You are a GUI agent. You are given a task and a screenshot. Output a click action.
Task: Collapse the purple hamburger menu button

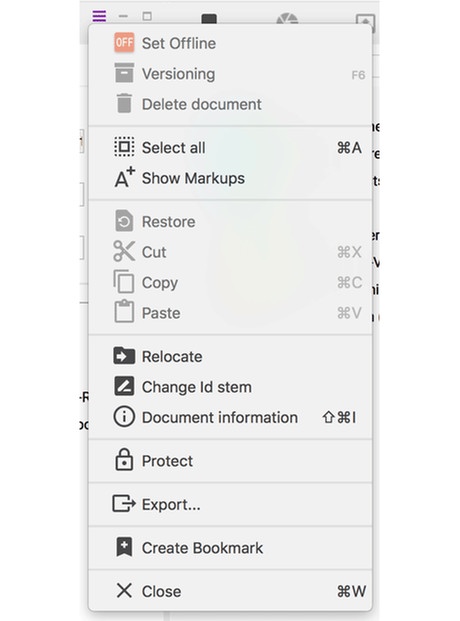tap(99, 16)
